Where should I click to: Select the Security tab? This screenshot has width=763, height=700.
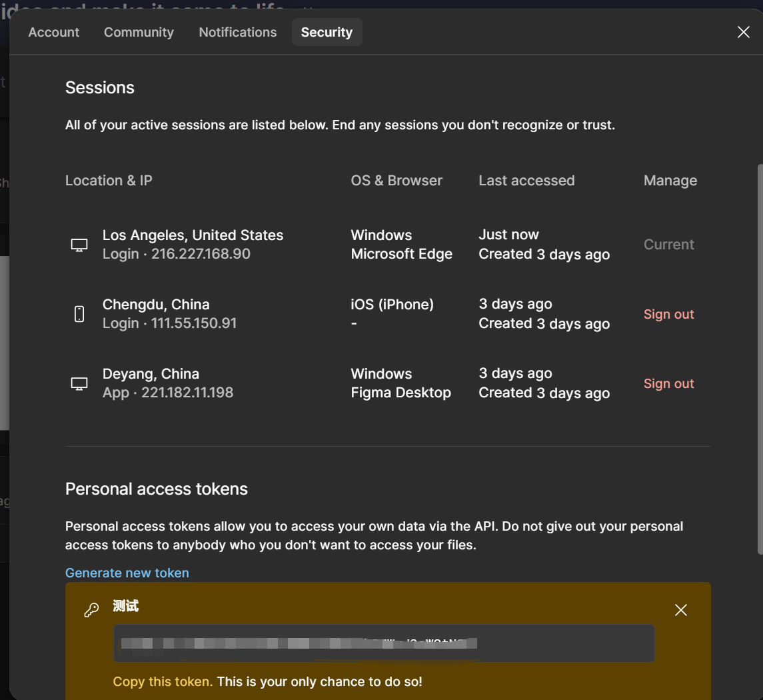click(327, 32)
